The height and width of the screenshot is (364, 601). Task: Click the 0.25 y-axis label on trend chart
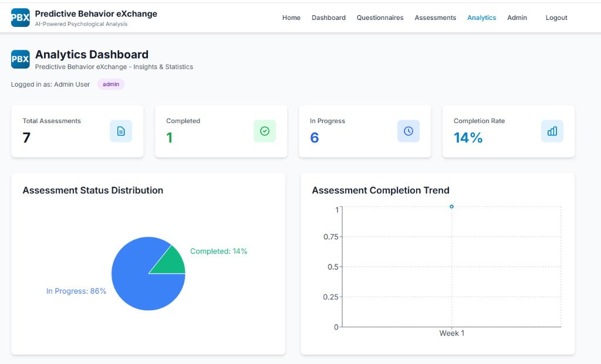click(x=331, y=297)
